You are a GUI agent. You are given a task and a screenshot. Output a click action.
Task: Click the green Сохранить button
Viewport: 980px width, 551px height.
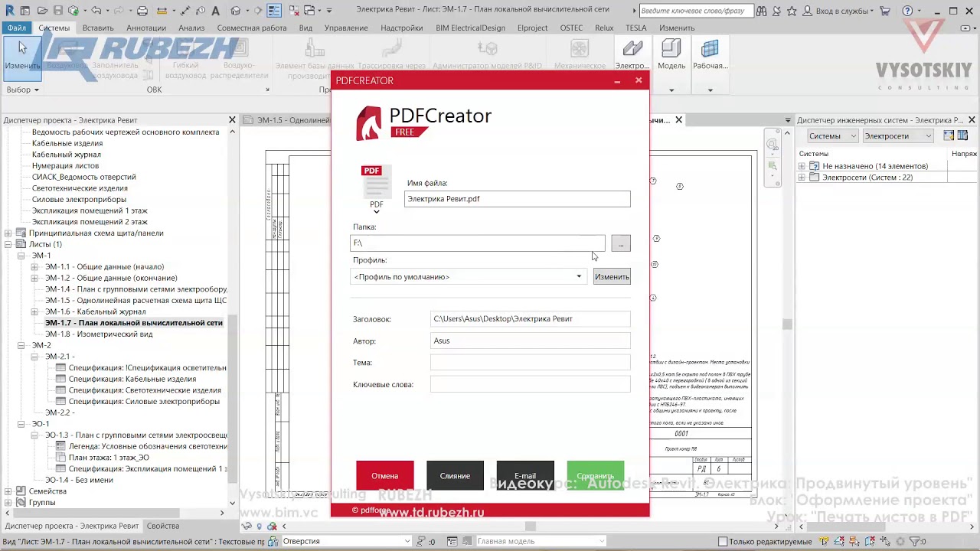tap(596, 475)
